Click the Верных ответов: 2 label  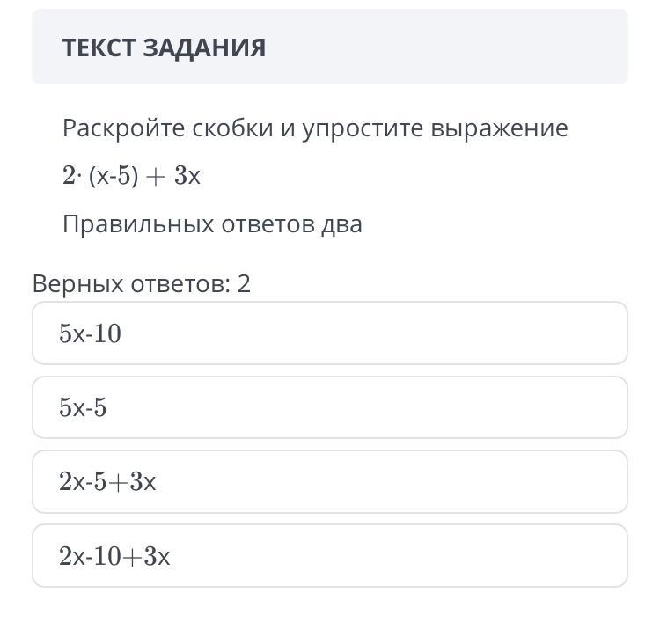point(142,283)
